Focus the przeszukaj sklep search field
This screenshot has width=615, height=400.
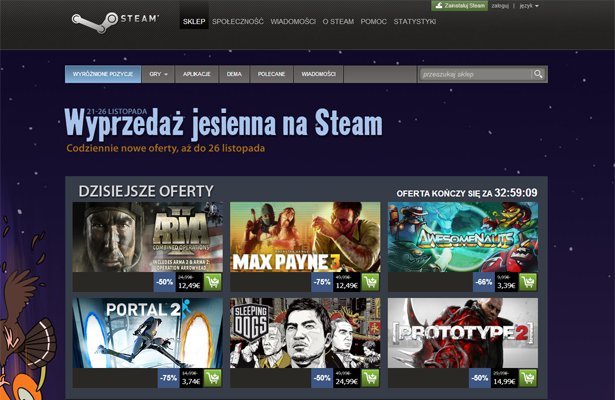coord(476,74)
